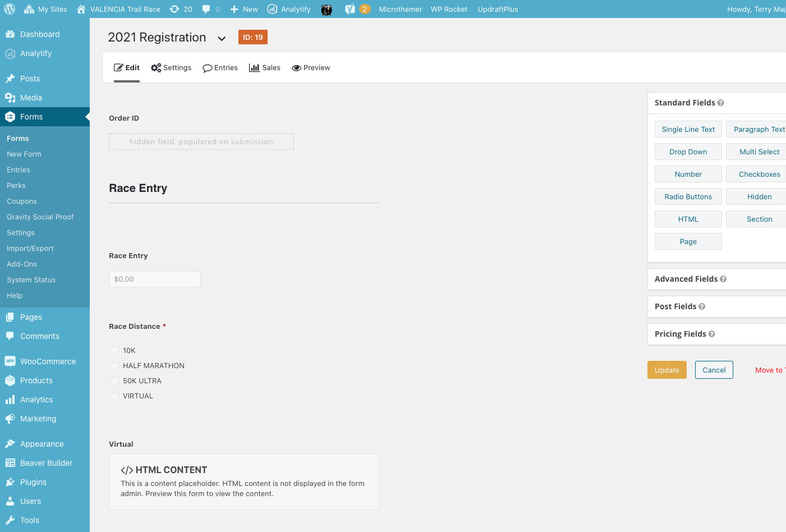
Task: Expand the Post Fields panel
Action: click(716, 306)
